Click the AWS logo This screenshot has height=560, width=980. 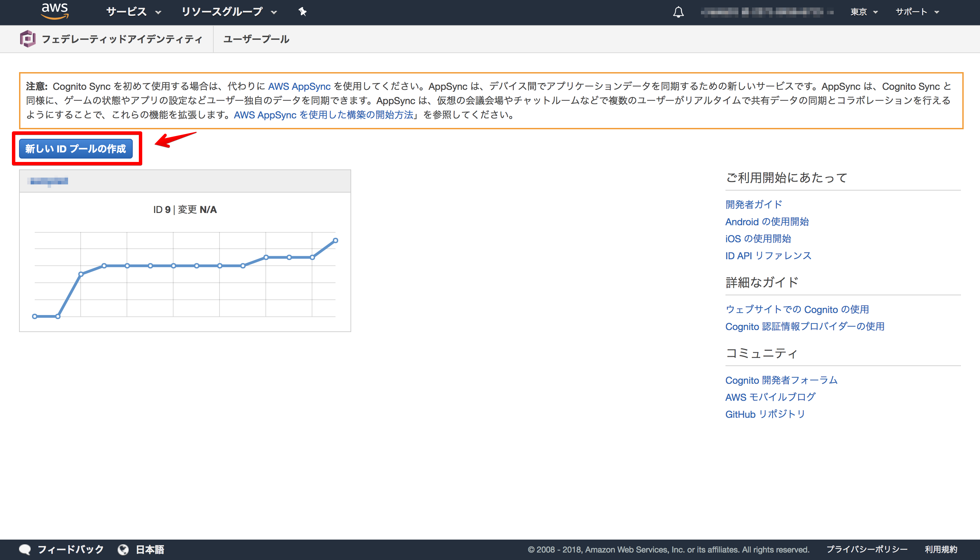pyautogui.click(x=55, y=11)
